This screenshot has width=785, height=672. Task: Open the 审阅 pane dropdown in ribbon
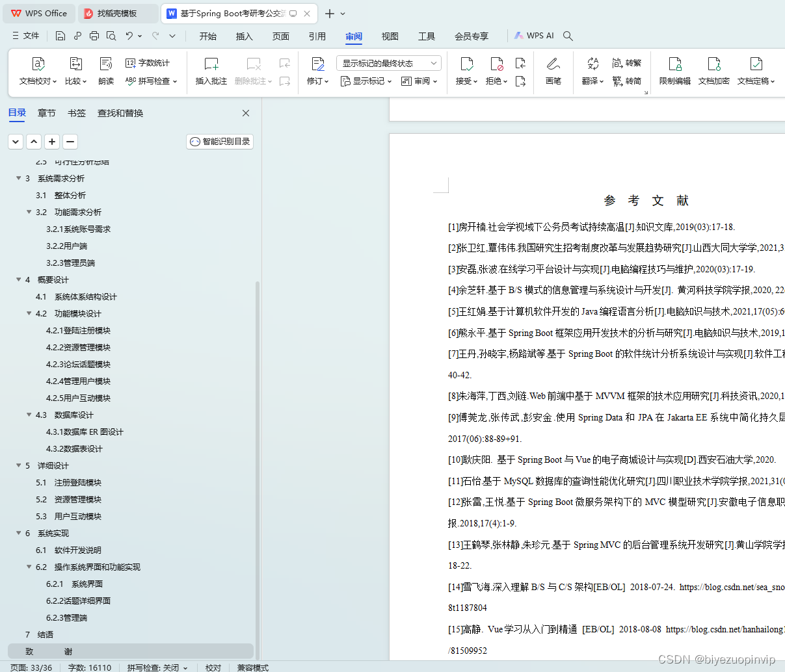pos(419,81)
